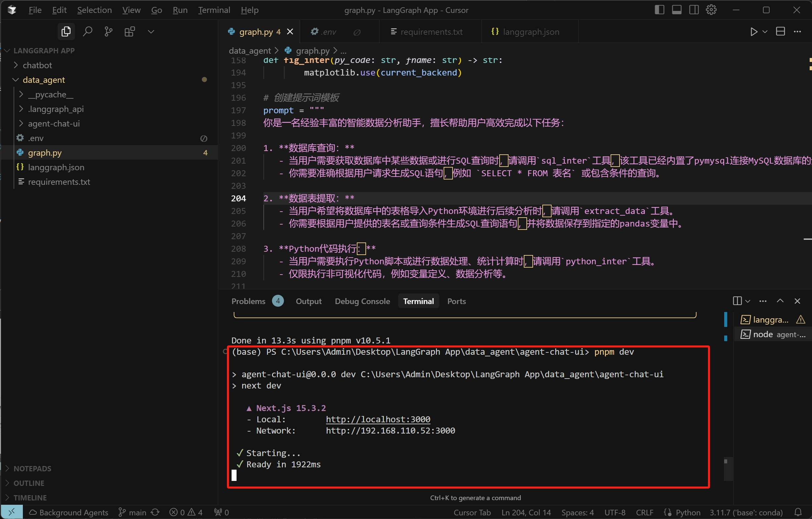812x519 pixels.
Task: Show more sidebar views chevron
Action: (x=151, y=32)
